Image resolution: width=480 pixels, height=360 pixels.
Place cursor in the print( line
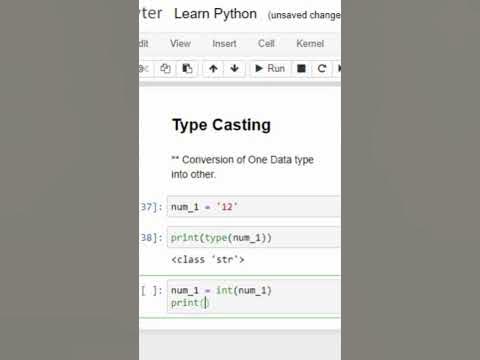189,303
